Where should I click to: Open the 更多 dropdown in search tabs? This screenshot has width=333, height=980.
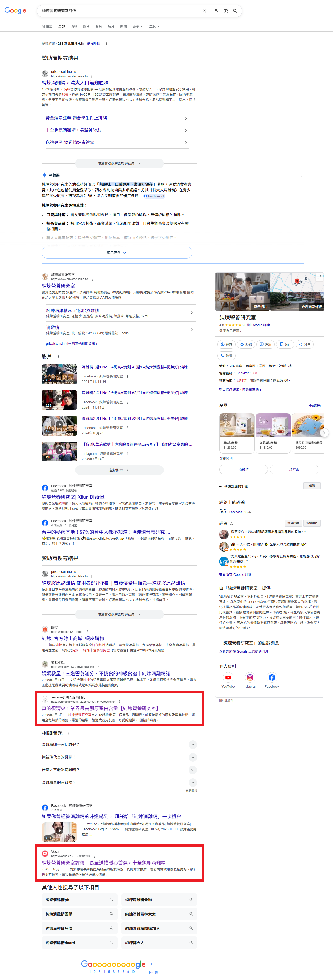click(x=137, y=27)
